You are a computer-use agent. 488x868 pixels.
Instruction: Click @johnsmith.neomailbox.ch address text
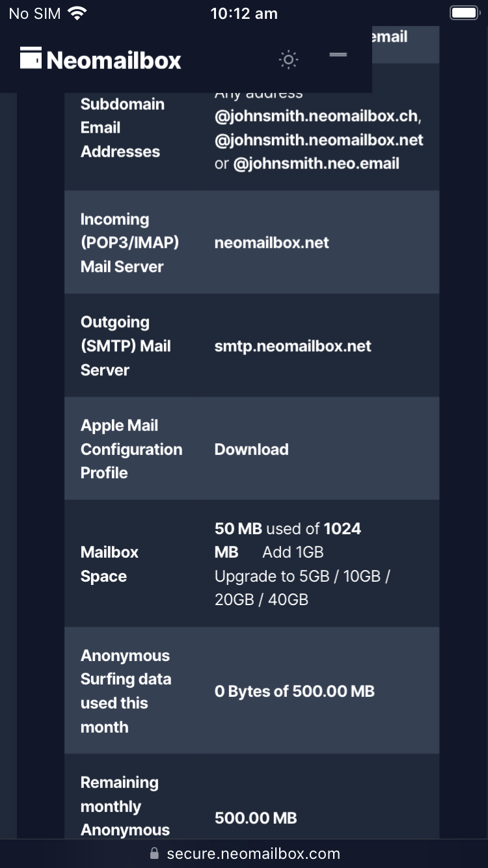(x=318, y=116)
